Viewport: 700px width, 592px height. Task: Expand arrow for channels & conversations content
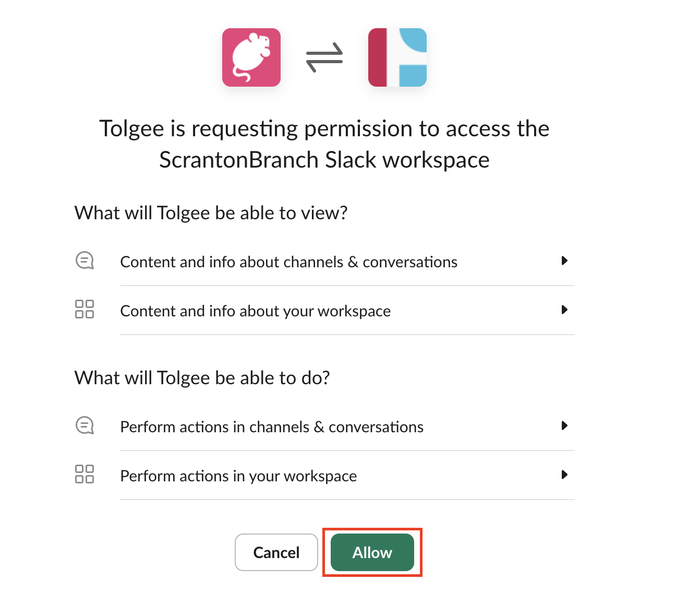pyautogui.click(x=564, y=261)
